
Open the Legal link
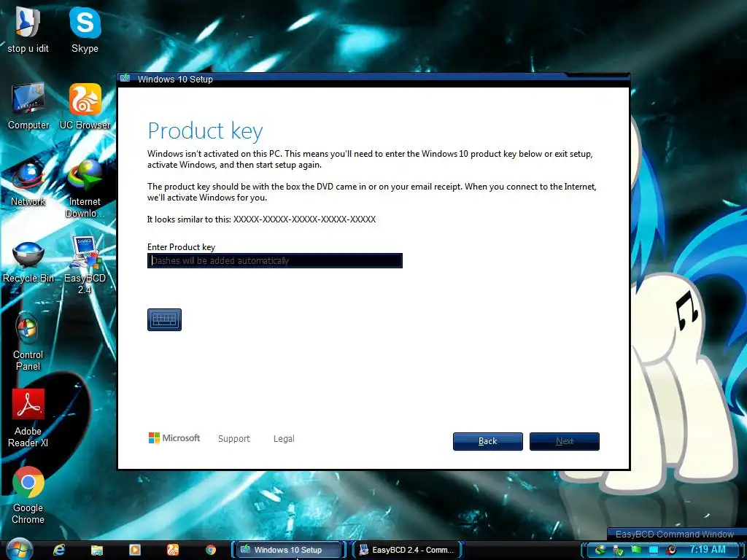pos(284,438)
